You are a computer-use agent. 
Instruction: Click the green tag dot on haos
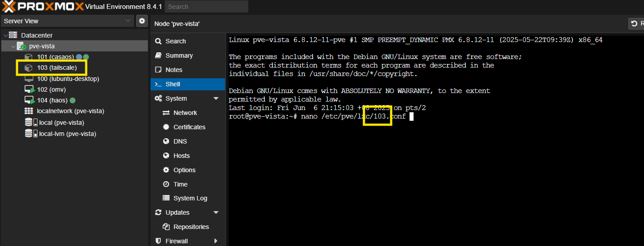(x=73, y=100)
